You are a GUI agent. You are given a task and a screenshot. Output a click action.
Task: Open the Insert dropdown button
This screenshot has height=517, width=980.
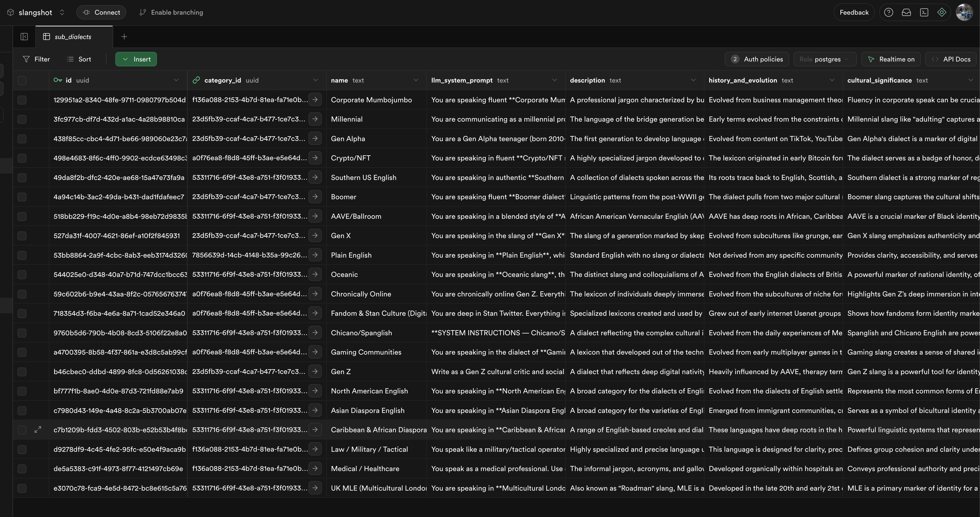point(136,59)
